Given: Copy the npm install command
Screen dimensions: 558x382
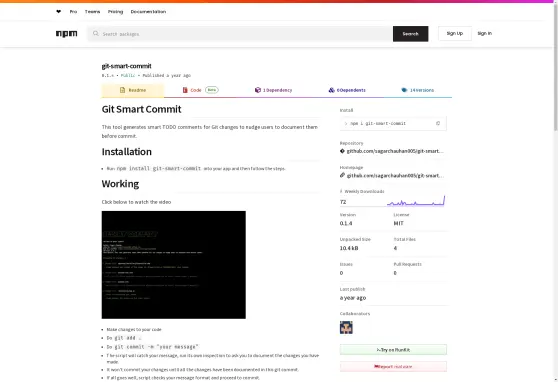Looking at the screenshot, I should (438, 123).
